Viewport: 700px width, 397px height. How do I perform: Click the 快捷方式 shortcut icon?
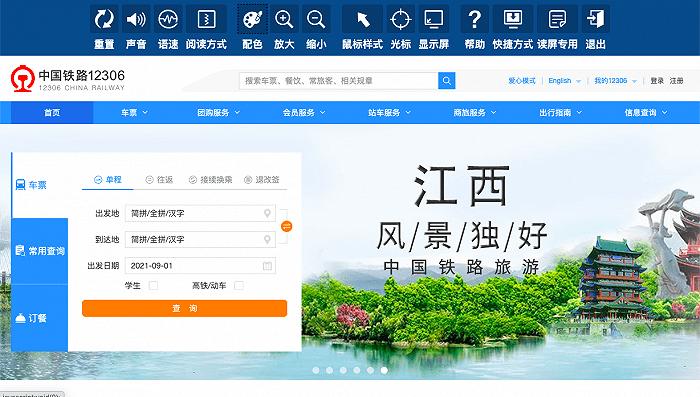pyautogui.click(x=512, y=19)
